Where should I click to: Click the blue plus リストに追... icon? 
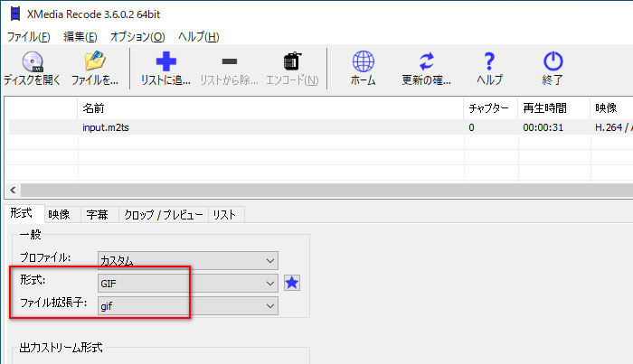coord(165,61)
